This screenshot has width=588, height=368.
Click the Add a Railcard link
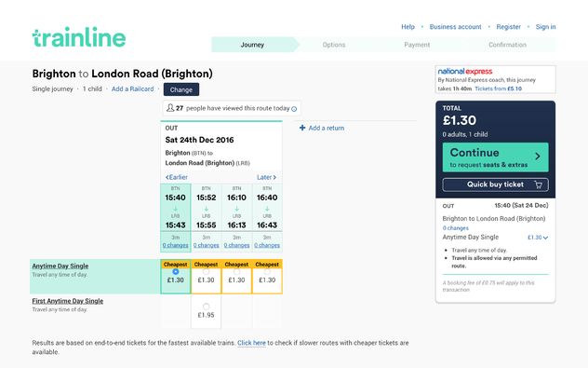132,89
